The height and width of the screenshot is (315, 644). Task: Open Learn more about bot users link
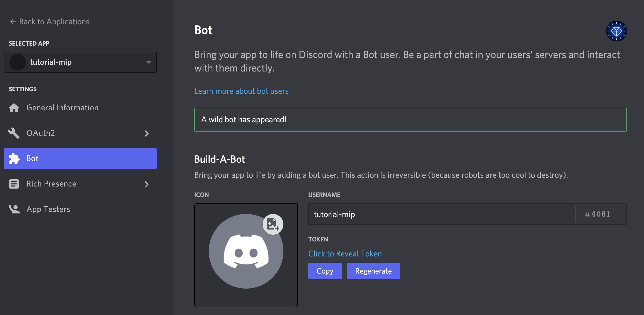(241, 91)
